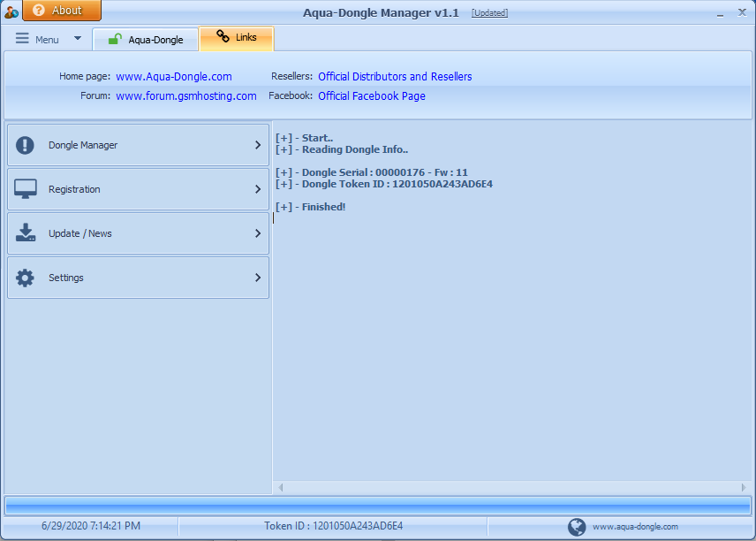Click the app user icon in title bar
Image resolution: width=756 pixels, height=541 pixels.
pyautogui.click(x=11, y=12)
